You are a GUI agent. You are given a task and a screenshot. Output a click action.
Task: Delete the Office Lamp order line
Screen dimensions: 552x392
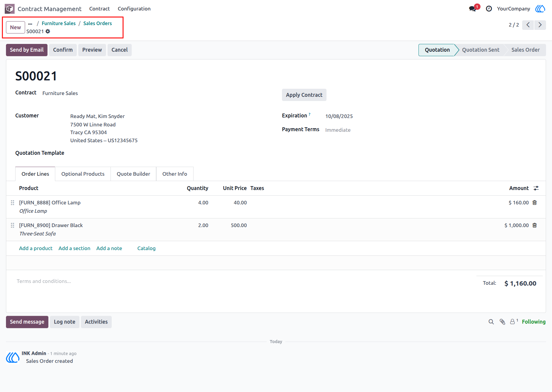click(x=535, y=203)
